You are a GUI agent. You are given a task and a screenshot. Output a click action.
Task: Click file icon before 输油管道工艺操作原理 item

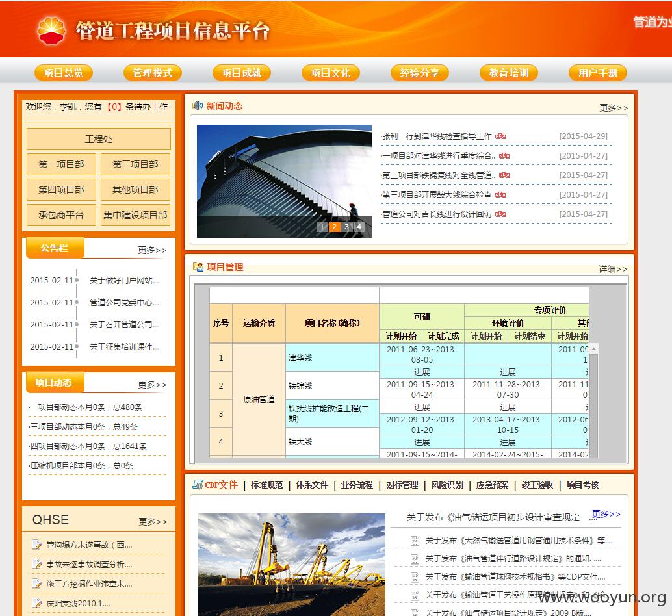tap(415, 595)
